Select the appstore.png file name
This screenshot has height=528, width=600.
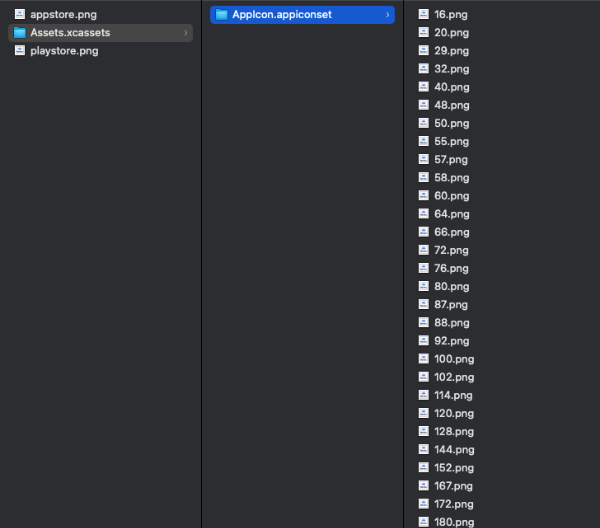point(64,15)
